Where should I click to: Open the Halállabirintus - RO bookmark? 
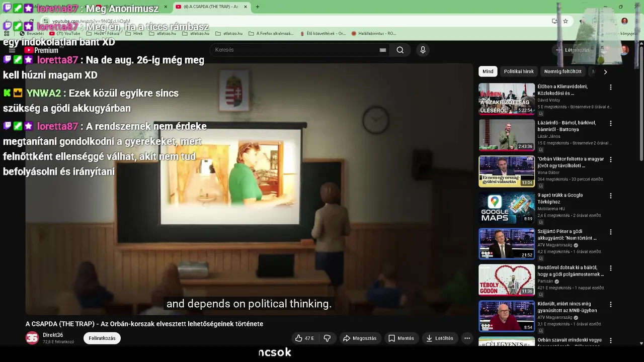pyautogui.click(x=374, y=34)
